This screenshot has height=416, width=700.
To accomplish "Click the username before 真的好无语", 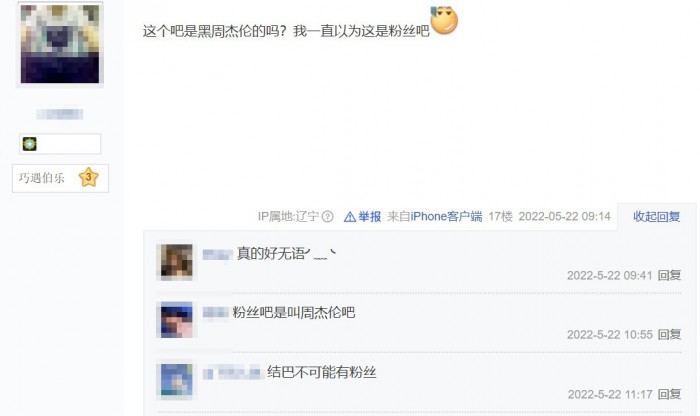I will tap(217, 254).
